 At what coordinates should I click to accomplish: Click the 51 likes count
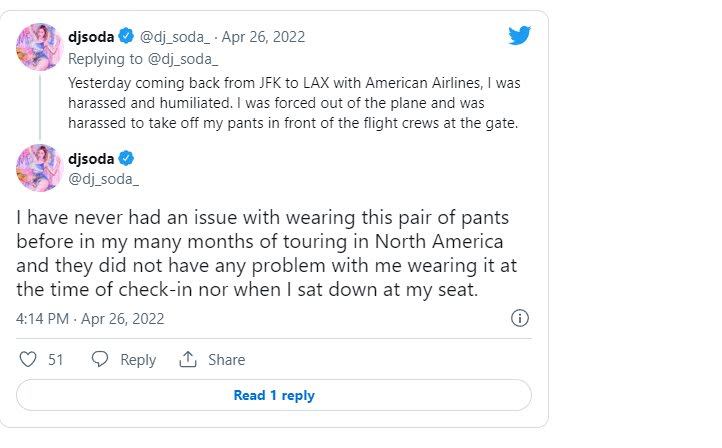coord(56,360)
